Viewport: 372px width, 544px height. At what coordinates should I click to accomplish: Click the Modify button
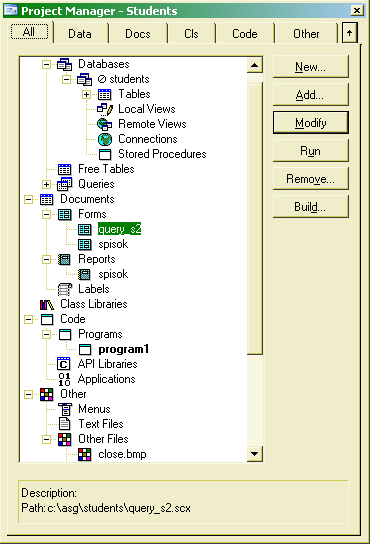[x=311, y=122]
